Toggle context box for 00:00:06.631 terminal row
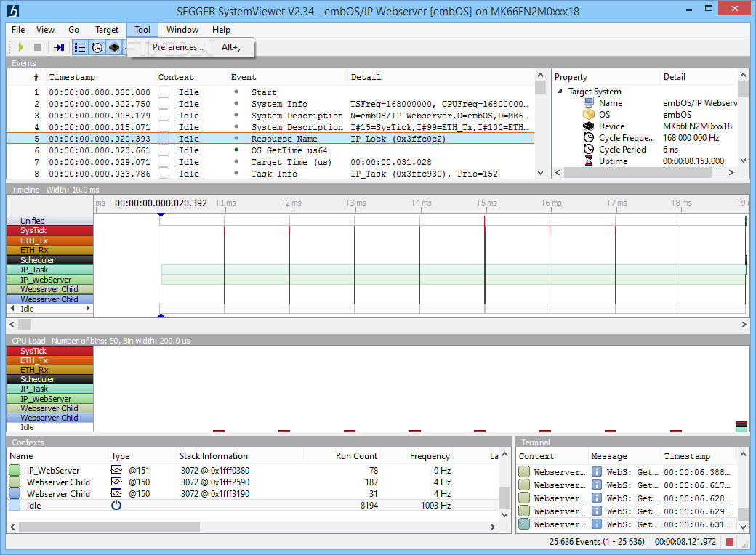 point(524,524)
